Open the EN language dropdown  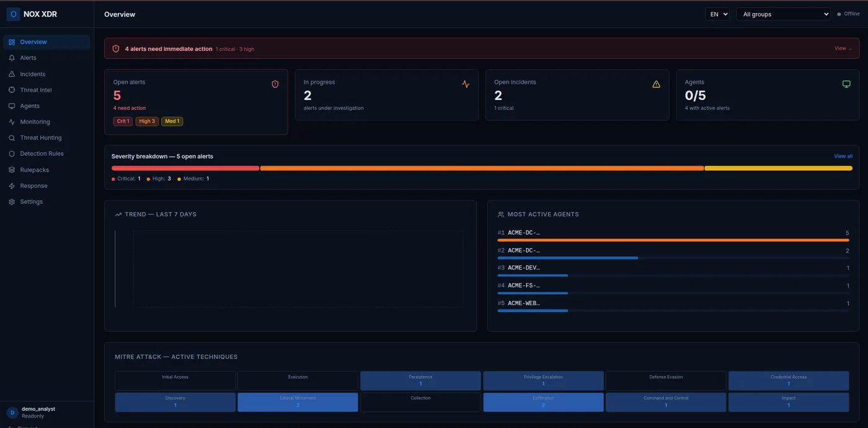[x=717, y=14]
